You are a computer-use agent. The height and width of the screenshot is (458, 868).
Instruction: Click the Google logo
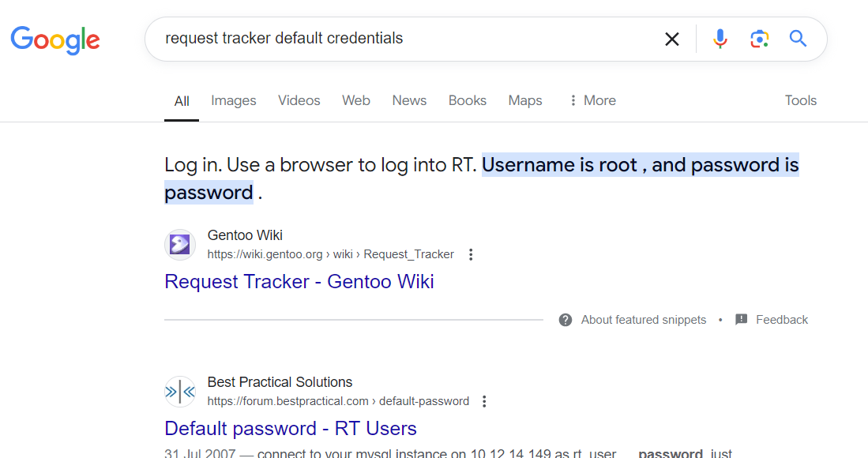tap(55, 39)
